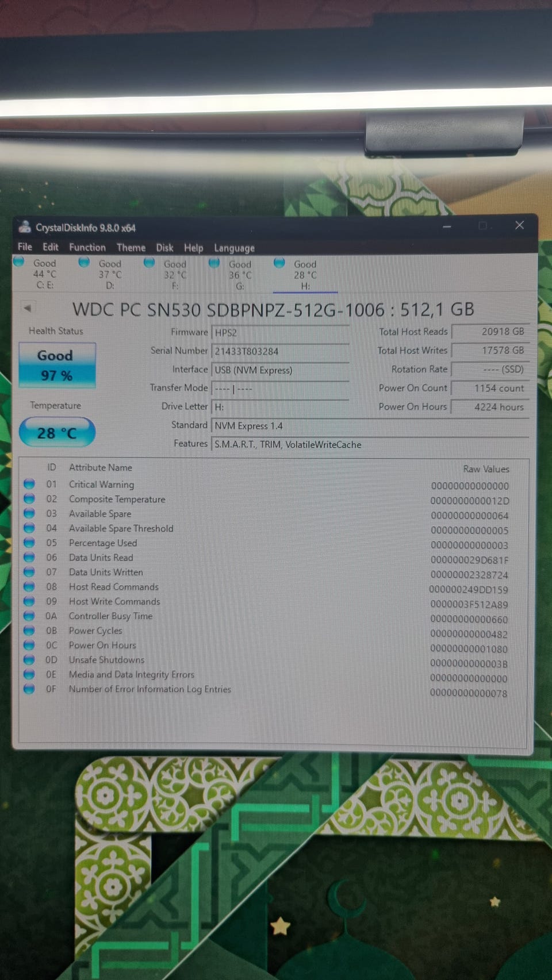Click the Total Host Writes value 17578 GB
The width and height of the screenshot is (552, 980).
pos(490,350)
